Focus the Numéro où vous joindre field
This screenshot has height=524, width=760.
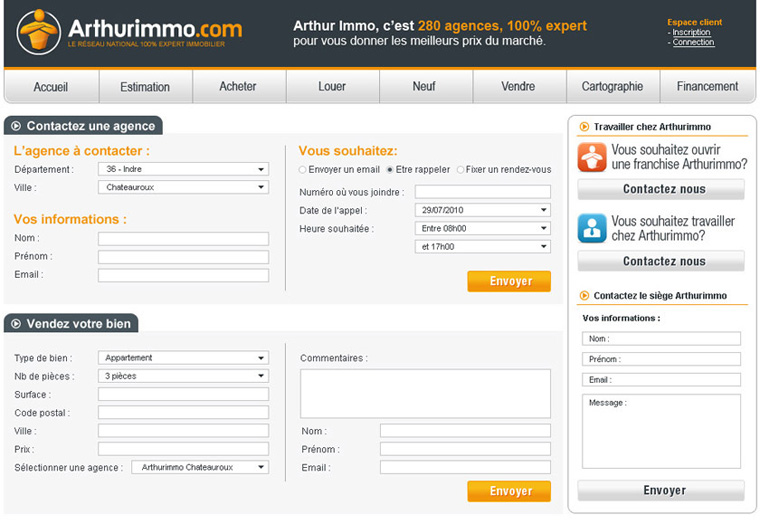click(x=483, y=191)
